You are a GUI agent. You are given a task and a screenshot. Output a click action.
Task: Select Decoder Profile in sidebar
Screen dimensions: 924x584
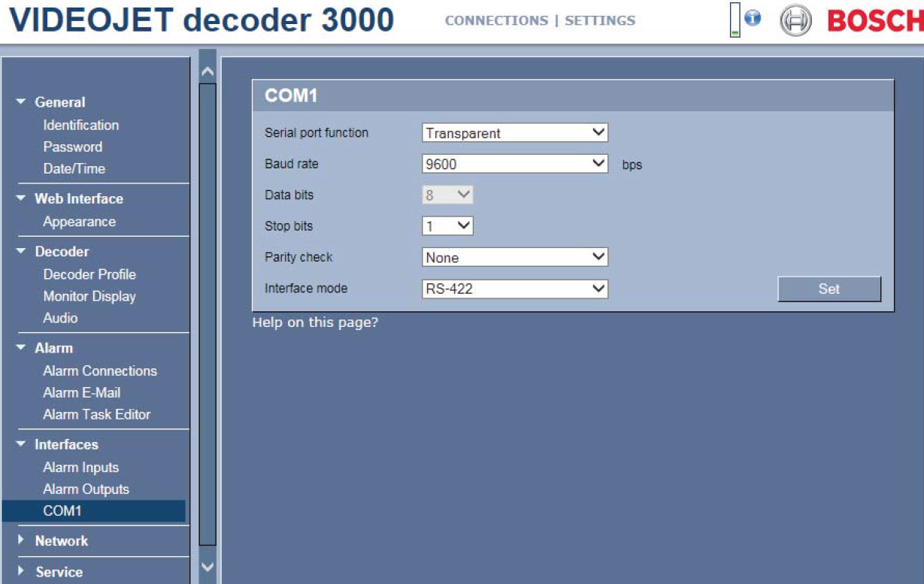click(89, 274)
